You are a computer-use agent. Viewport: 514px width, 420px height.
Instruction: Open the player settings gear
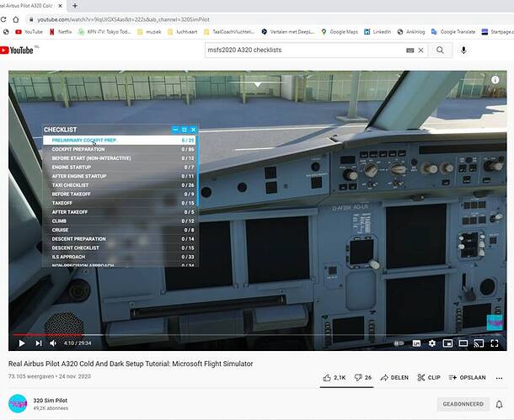pos(432,343)
